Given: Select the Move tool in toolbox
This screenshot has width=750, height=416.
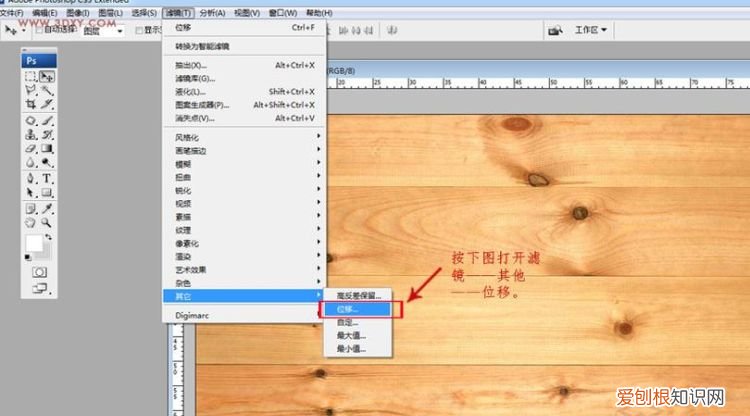Looking at the screenshot, I should pyautogui.click(x=47, y=77).
